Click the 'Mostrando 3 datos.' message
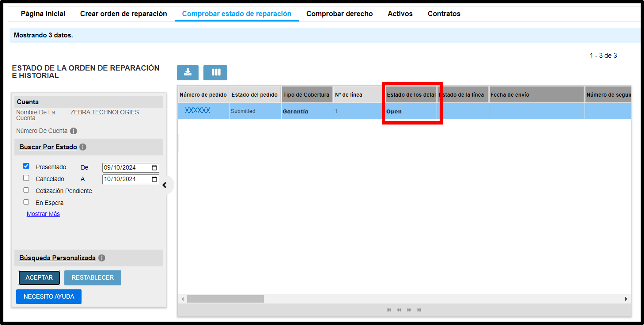 click(x=43, y=35)
